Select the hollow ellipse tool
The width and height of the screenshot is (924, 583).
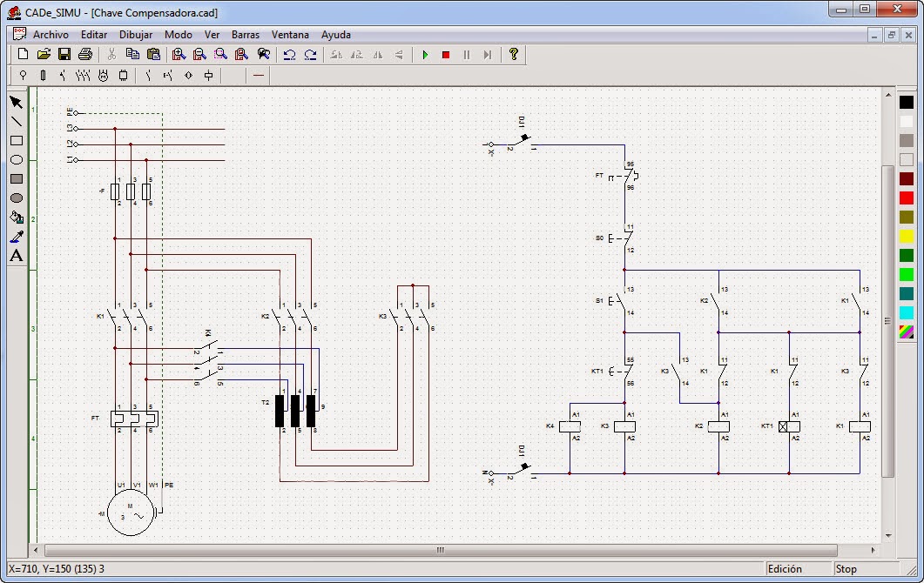(x=17, y=159)
